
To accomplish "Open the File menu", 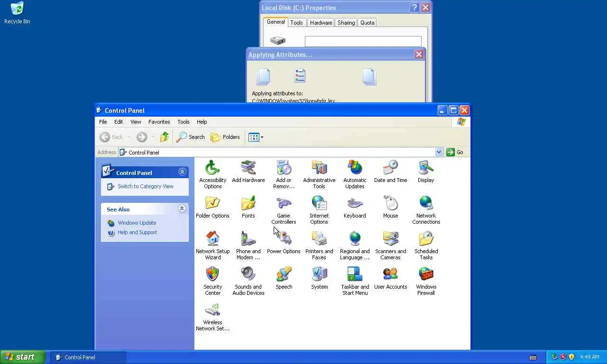I will pyautogui.click(x=103, y=122).
